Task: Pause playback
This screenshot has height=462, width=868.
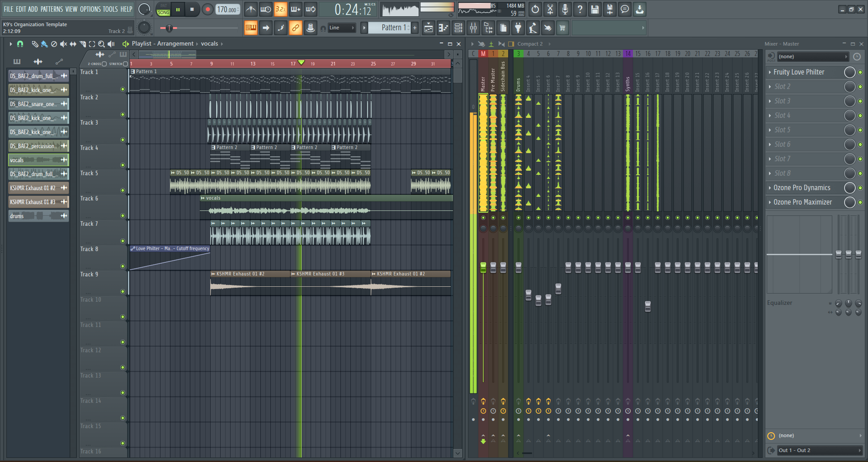Action: 178,9
